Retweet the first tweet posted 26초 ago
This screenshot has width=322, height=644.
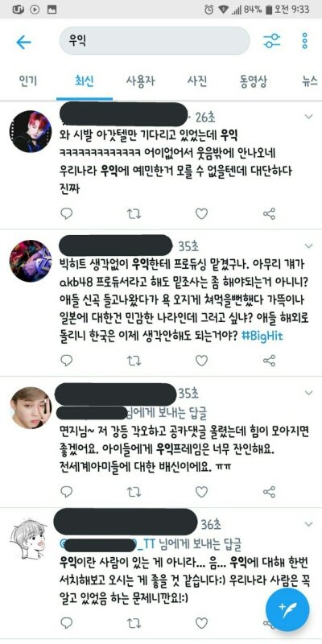(x=134, y=213)
